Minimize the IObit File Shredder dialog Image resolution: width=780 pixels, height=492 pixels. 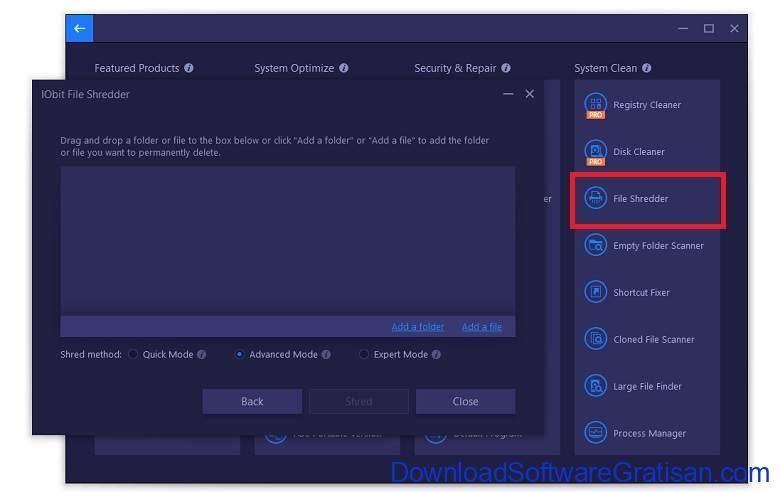point(508,94)
